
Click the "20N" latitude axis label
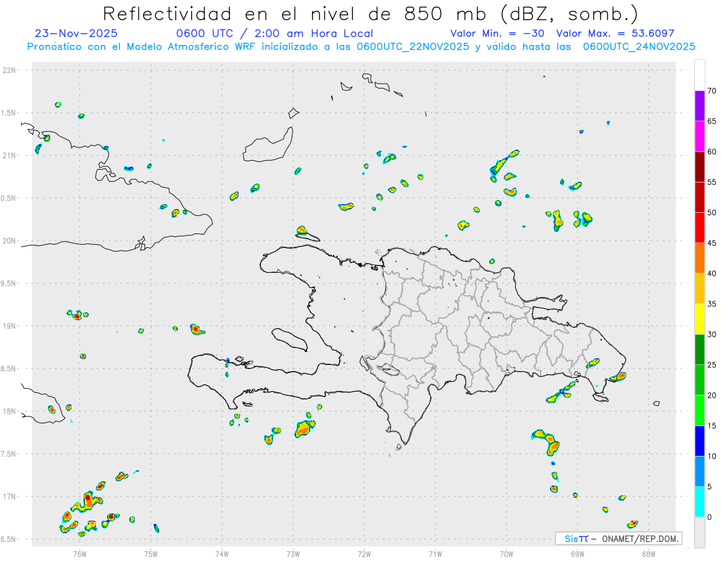10,241
